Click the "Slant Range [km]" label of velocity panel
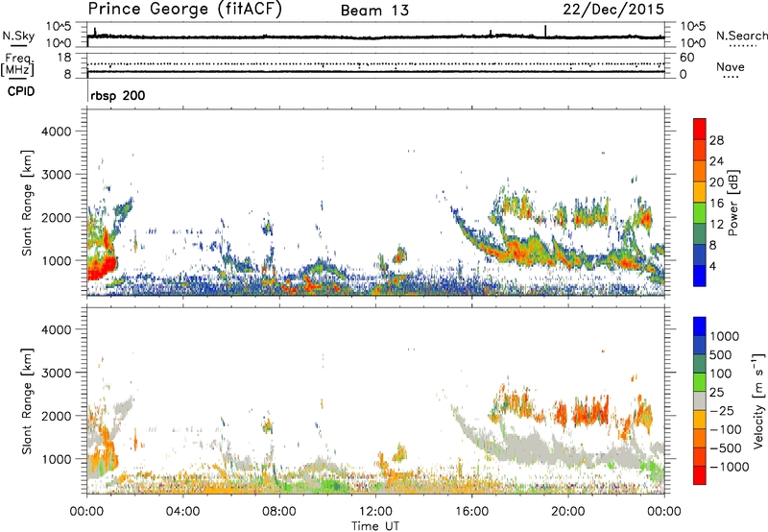Viewport: 768px width, 532px height. click(27, 400)
